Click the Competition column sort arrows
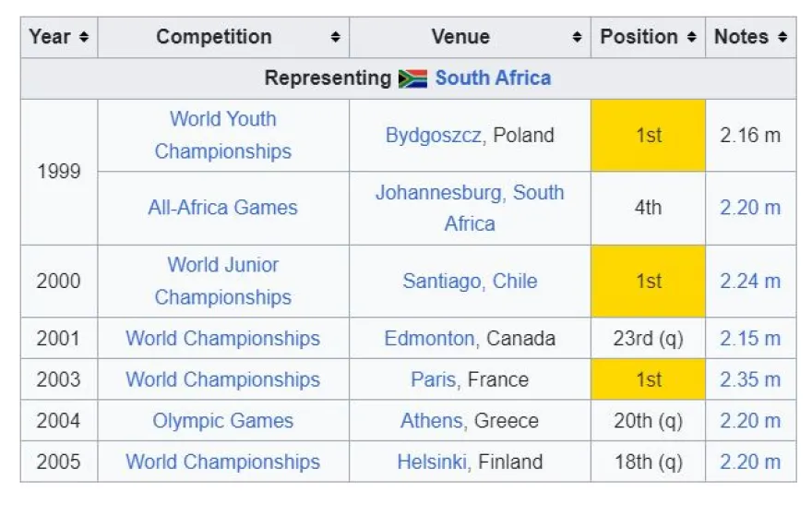This screenshot has width=812, height=505. (x=336, y=38)
